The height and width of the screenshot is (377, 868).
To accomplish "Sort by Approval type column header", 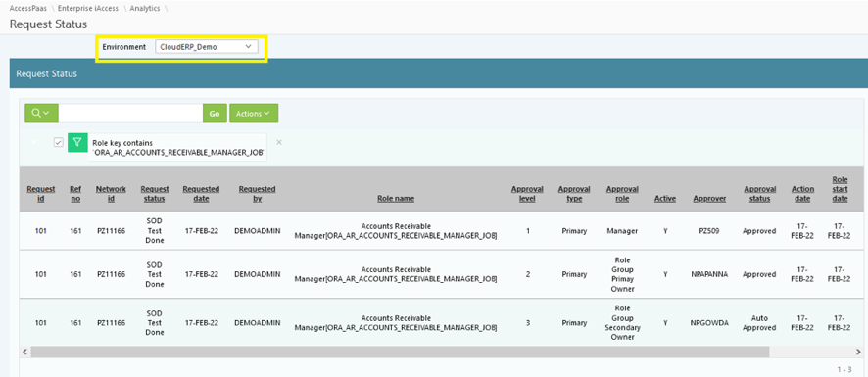I will tap(574, 194).
